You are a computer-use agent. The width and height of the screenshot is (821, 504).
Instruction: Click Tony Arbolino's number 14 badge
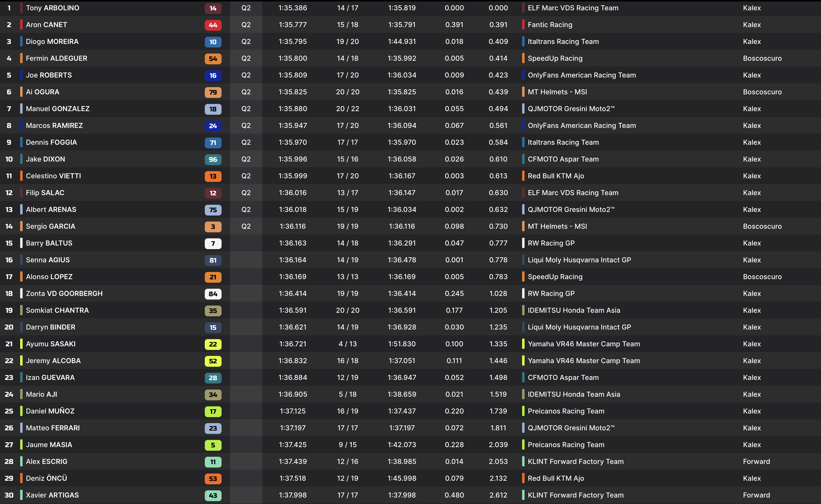point(213,8)
